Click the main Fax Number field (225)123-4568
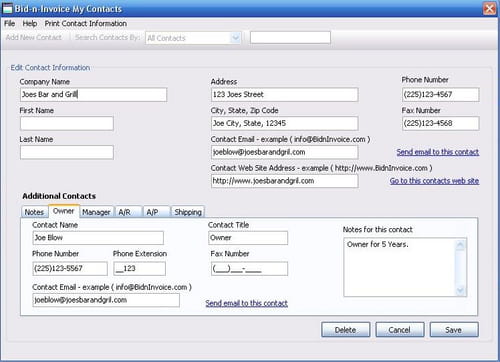500x362 pixels. [x=441, y=123]
